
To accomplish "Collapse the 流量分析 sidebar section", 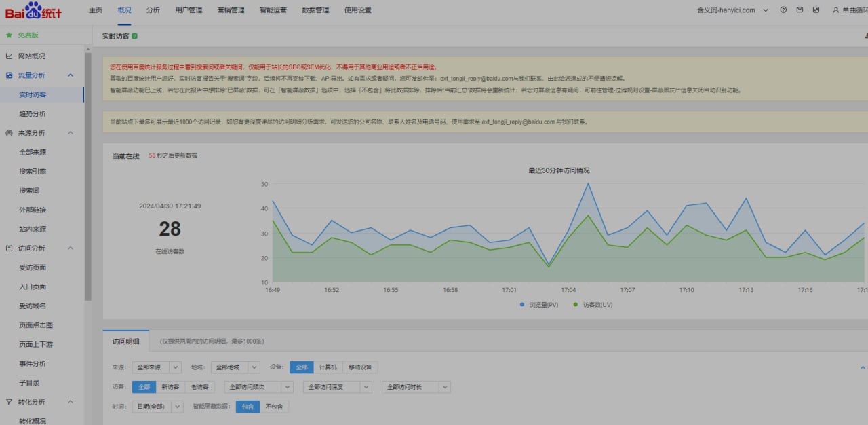I will tap(71, 75).
